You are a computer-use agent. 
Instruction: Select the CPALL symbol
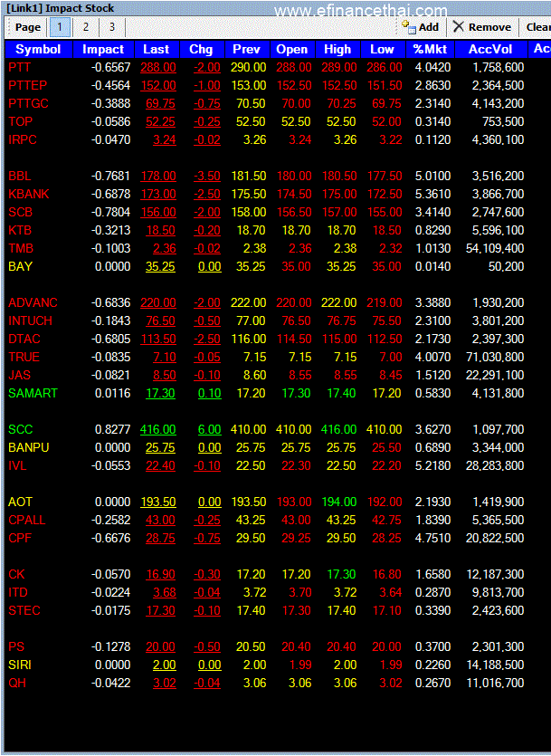(26, 521)
